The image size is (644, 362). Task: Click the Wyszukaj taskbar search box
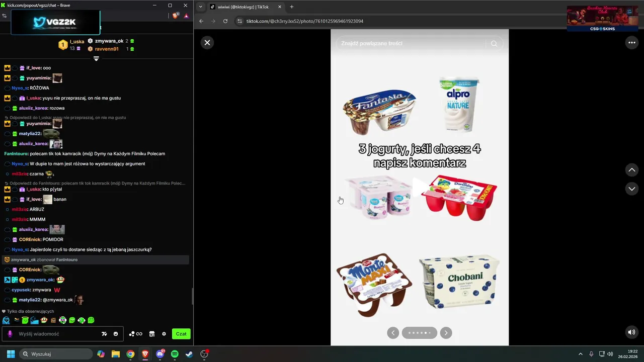[x=56, y=354]
